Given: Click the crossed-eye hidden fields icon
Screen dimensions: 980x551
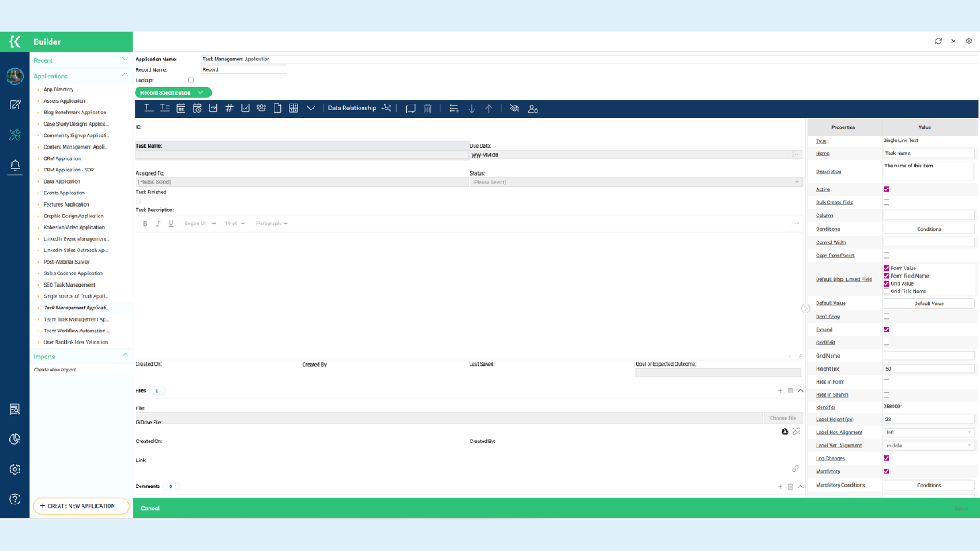Looking at the screenshot, I should point(514,109).
